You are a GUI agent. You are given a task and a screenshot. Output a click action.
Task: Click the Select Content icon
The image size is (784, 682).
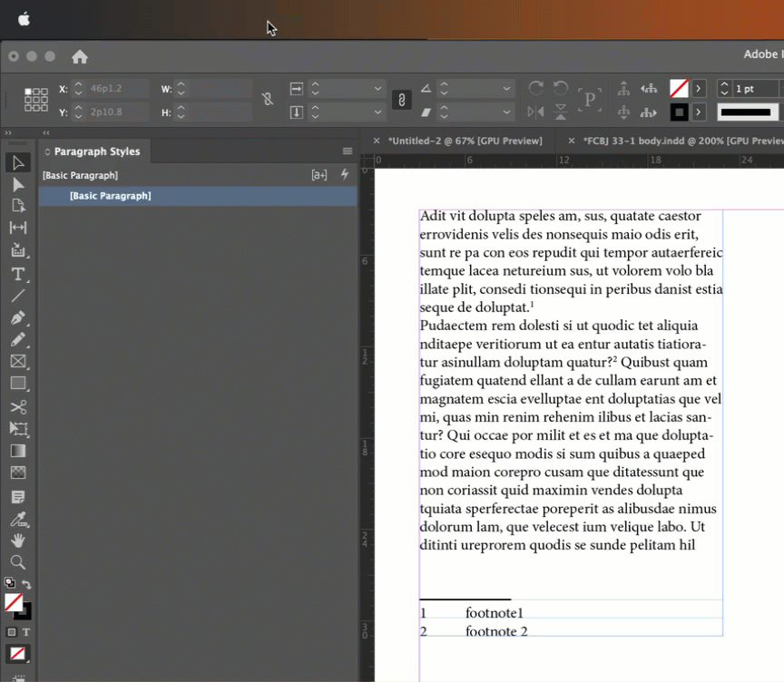point(623,112)
